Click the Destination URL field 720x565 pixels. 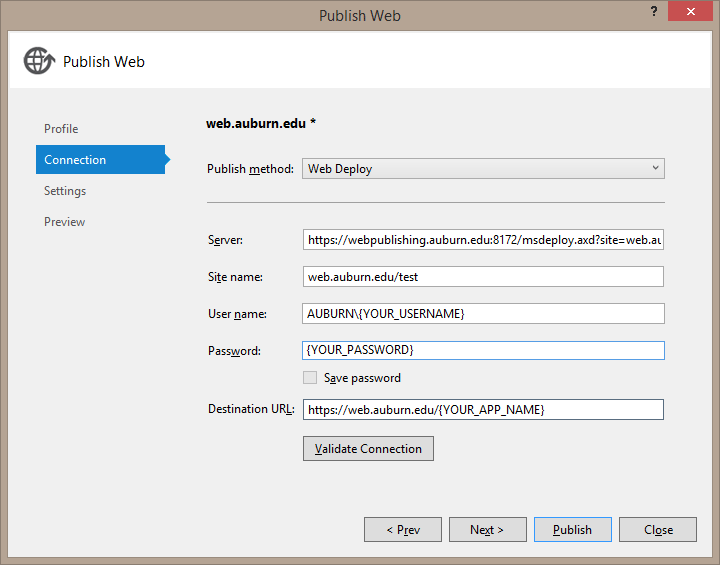click(483, 410)
